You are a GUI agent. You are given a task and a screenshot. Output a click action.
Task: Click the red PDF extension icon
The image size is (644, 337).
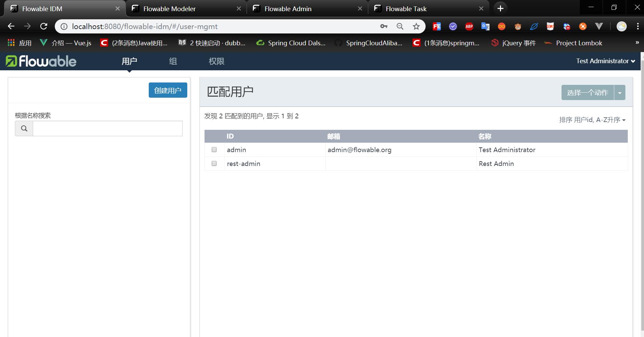pyautogui.click(x=550, y=26)
